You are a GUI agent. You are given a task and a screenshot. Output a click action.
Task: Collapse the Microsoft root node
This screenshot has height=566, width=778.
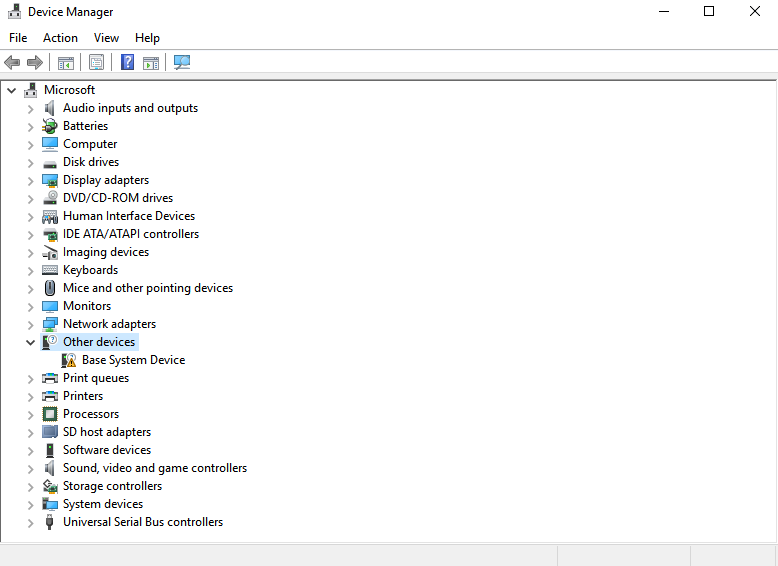(x=11, y=90)
